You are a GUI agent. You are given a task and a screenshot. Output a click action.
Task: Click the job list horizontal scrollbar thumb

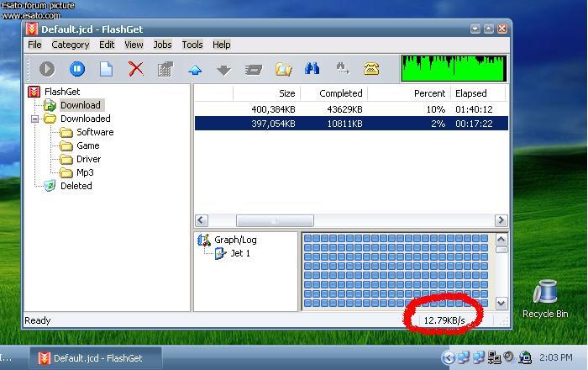click(x=275, y=220)
